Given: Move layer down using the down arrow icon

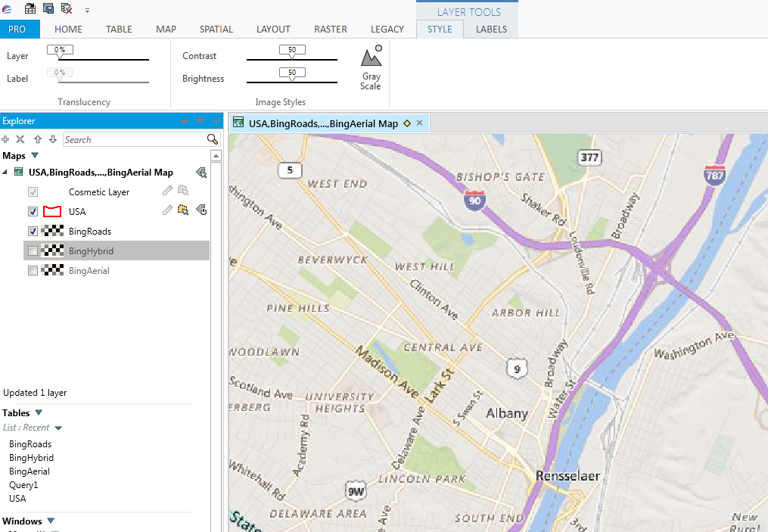Looking at the screenshot, I should (x=51, y=139).
